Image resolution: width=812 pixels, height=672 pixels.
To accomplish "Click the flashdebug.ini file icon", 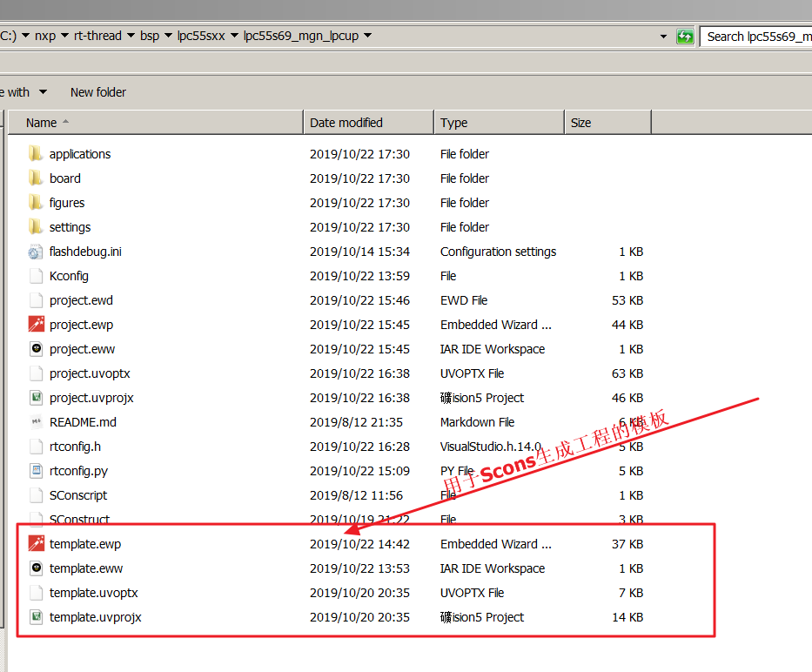I will [36, 252].
